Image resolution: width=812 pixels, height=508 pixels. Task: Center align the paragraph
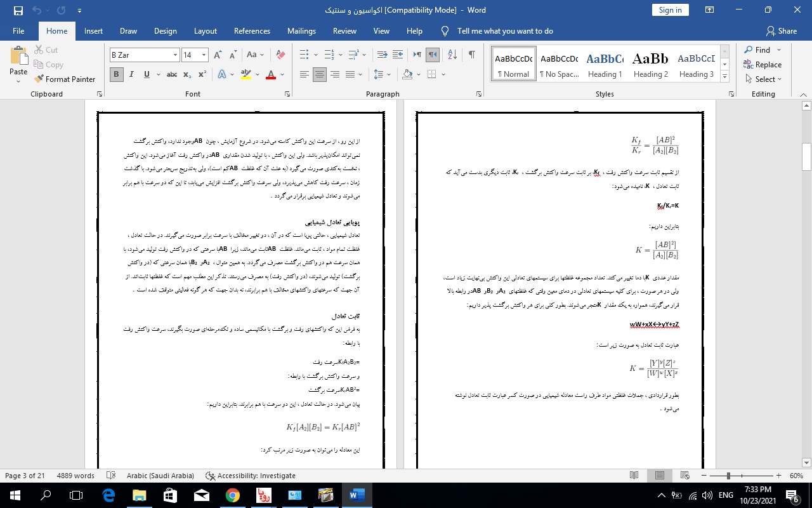pyautogui.click(x=320, y=75)
